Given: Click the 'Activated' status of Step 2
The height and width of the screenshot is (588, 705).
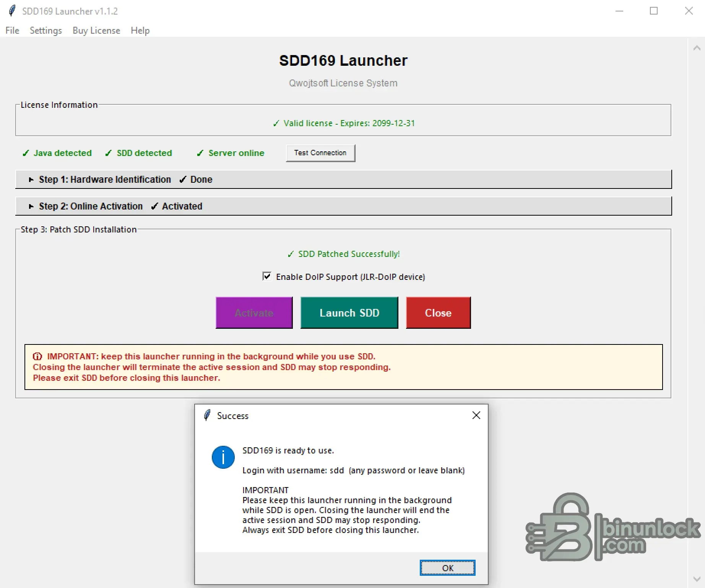Looking at the screenshot, I should coord(177,206).
